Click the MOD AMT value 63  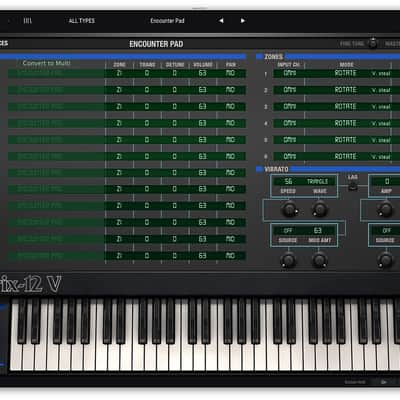pyautogui.click(x=318, y=231)
